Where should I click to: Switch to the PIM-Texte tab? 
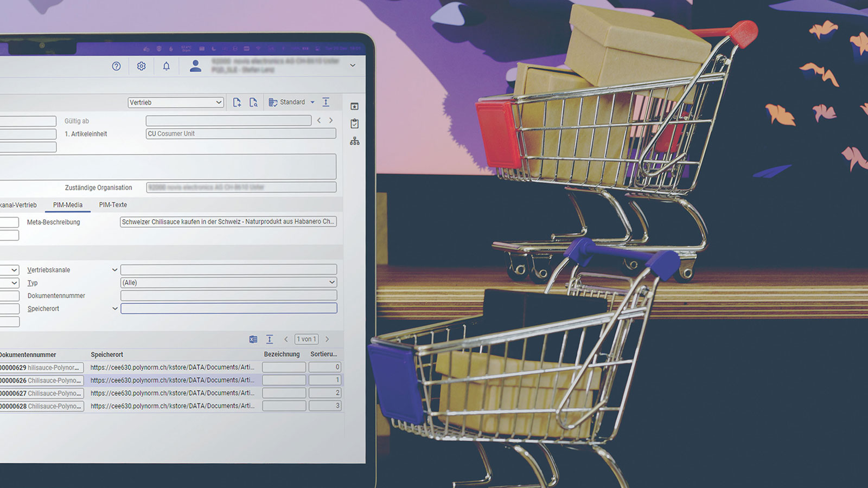point(113,205)
